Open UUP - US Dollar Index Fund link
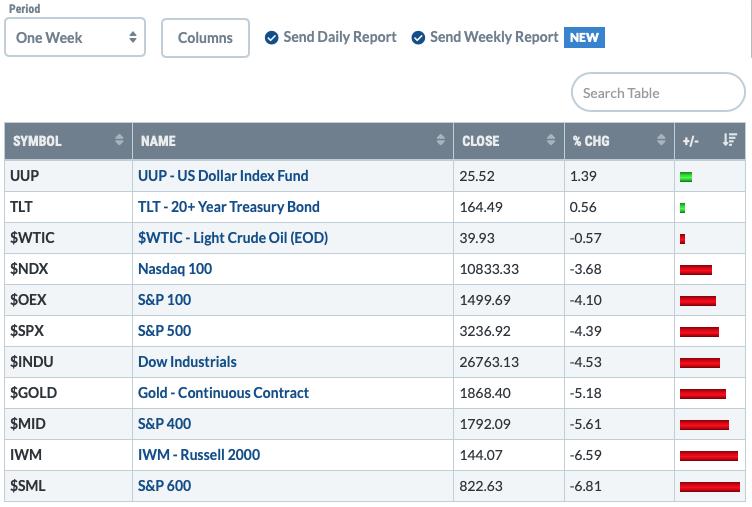 pos(223,176)
